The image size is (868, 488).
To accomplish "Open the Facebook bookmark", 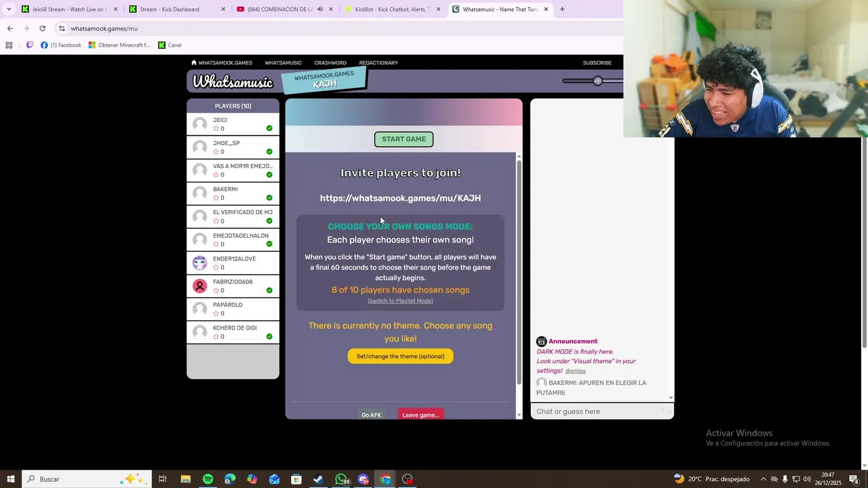I will tap(61, 45).
